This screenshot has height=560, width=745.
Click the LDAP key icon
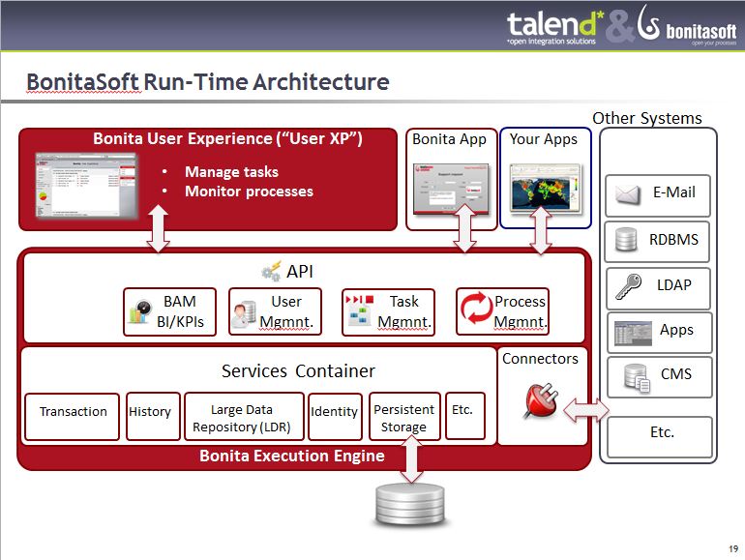[628, 286]
